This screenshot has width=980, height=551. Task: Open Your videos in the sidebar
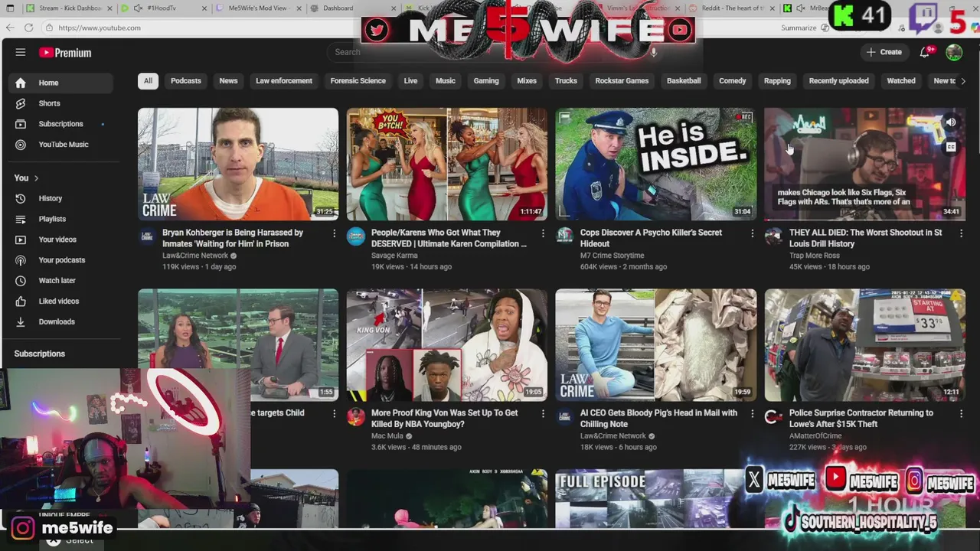61,240
